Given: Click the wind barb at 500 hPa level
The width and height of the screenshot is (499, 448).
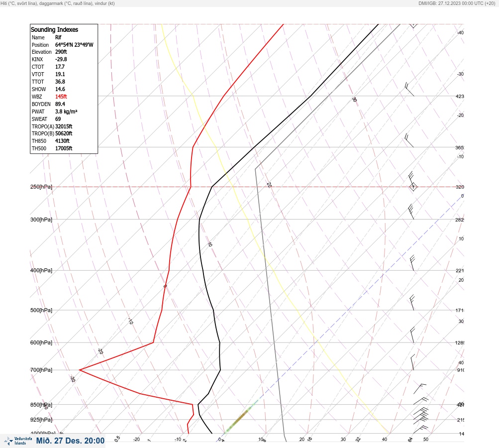Looking at the screenshot, I should 412,303.
